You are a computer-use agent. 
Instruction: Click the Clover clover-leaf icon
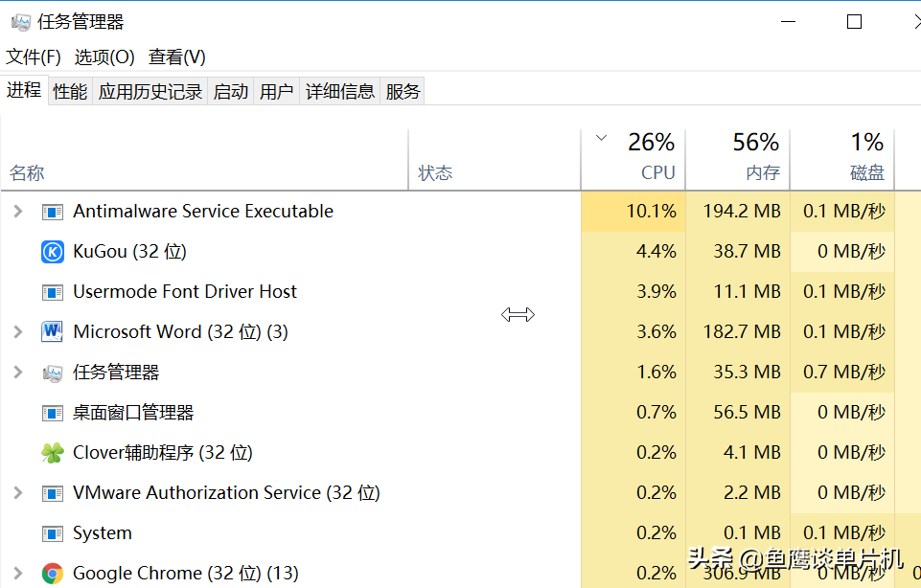[53, 452]
